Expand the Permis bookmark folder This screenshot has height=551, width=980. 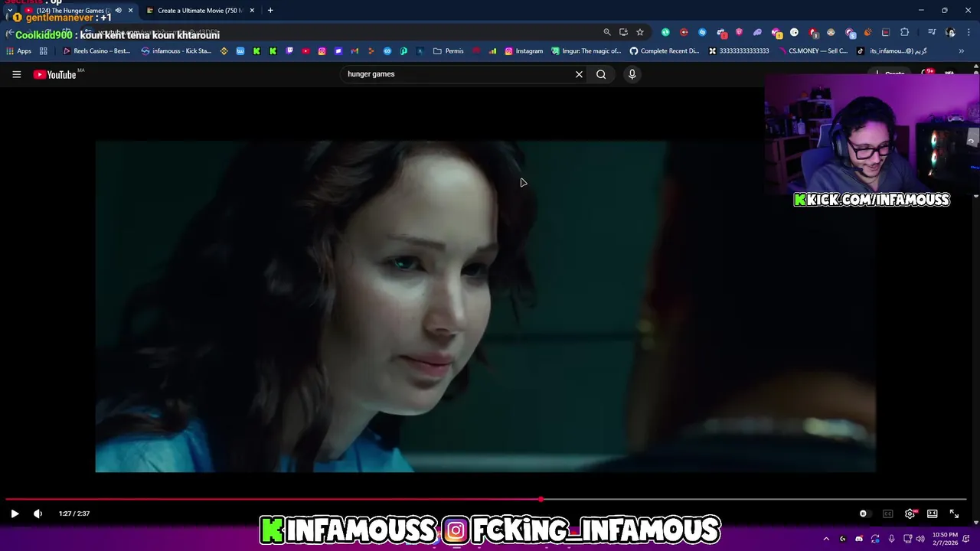pos(449,51)
